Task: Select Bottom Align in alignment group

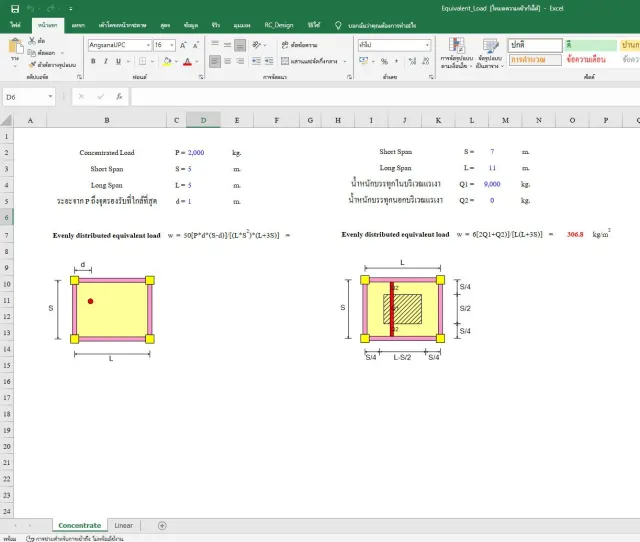Action: tap(240, 45)
